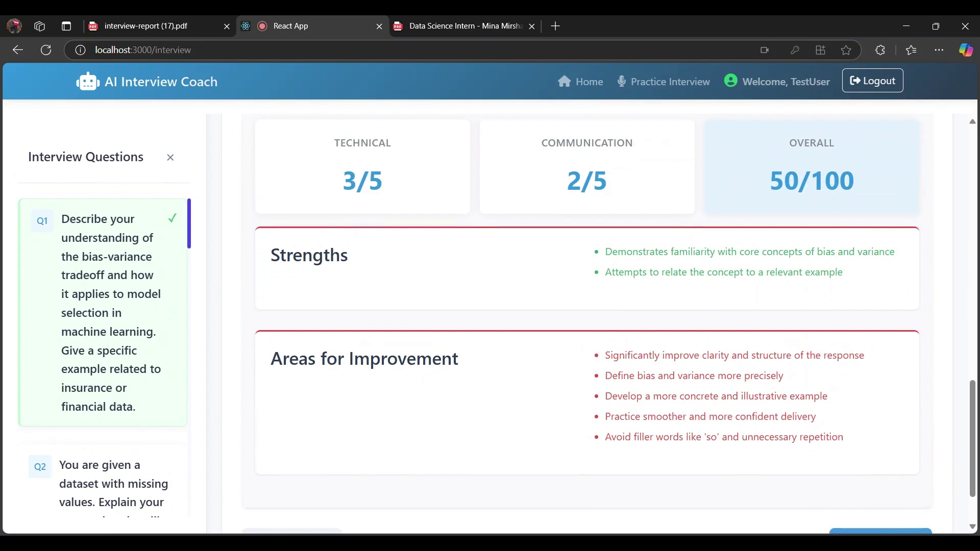Image resolution: width=980 pixels, height=551 pixels.
Task: Click the page vertical scrollbar thumb
Action: click(972, 438)
